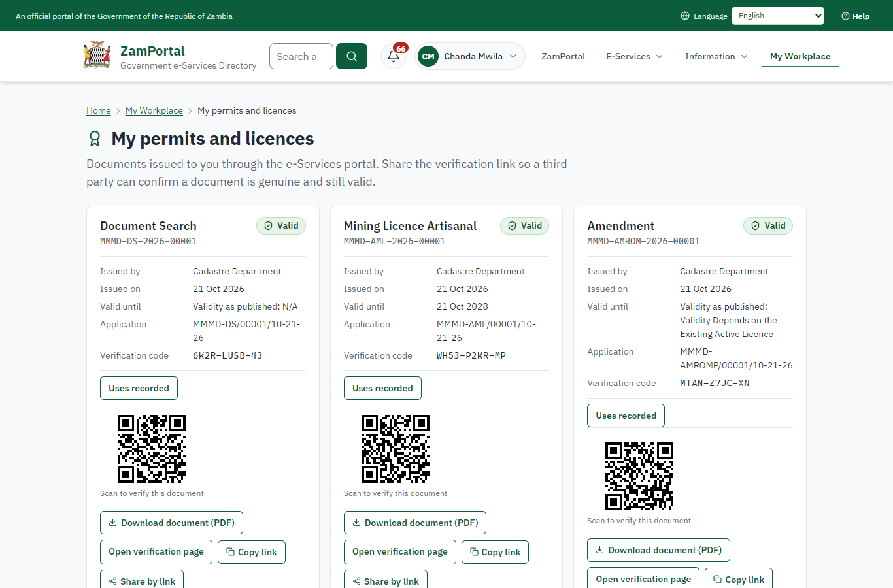Select the My Workplace tab
This screenshot has height=588, width=893.
click(x=800, y=56)
